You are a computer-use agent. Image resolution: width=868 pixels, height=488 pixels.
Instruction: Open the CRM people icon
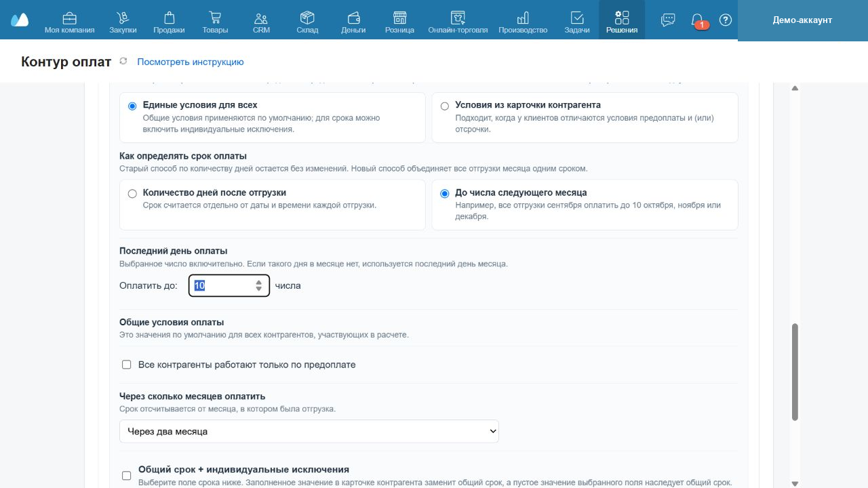(261, 18)
